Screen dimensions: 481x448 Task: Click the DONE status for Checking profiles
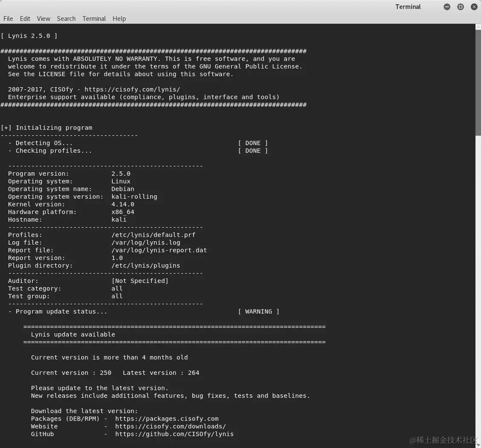click(x=253, y=151)
